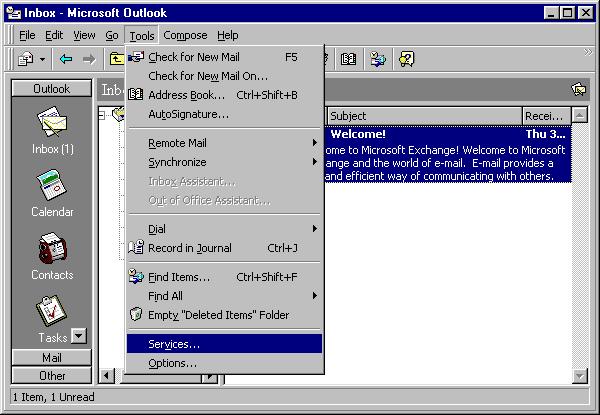The height and width of the screenshot is (415, 600).
Task: Open the Contacts shortcut icon
Action: (x=52, y=248)
